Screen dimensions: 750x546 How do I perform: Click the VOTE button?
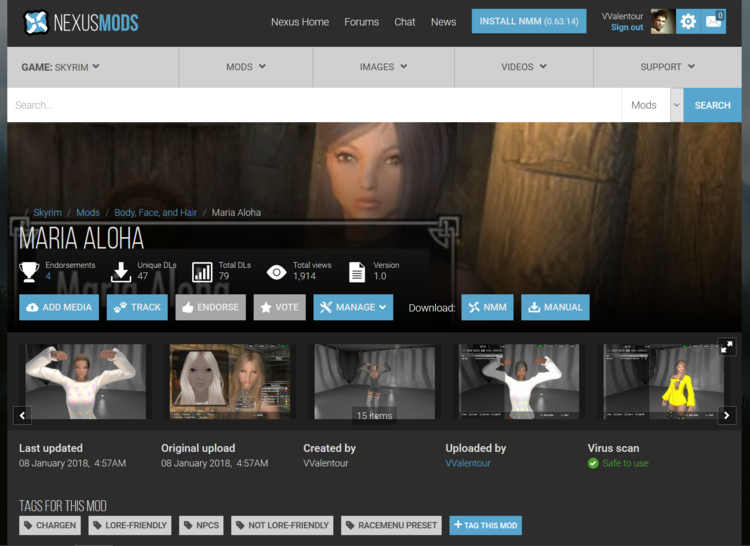[x=279, y=307]
